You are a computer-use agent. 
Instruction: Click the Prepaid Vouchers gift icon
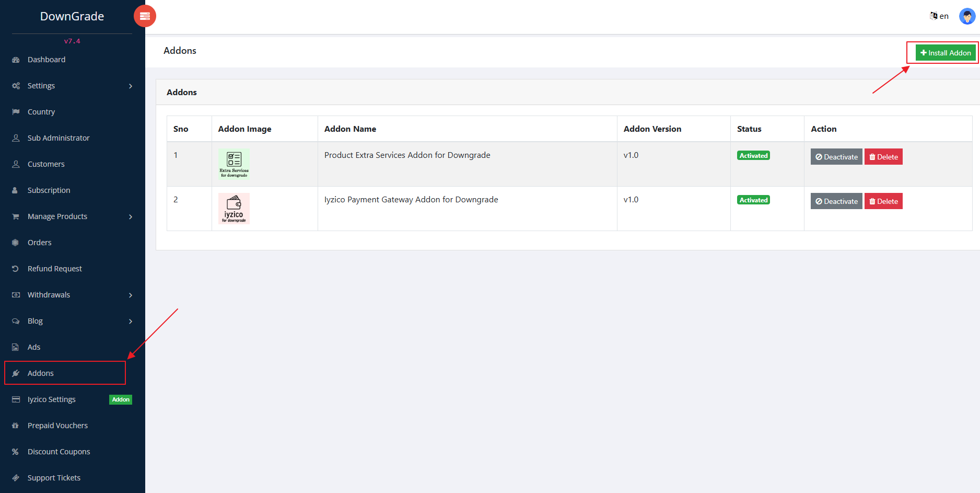(16, 426)
